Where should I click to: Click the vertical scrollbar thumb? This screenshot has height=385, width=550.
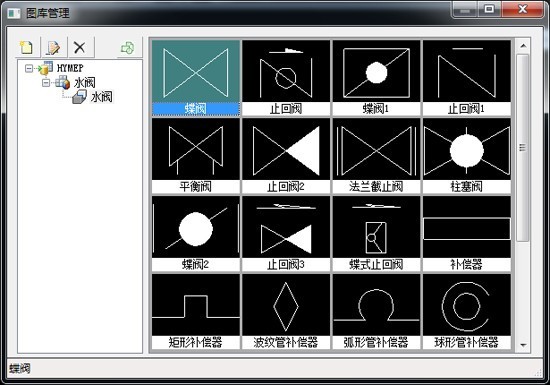click(x=523, y=148)
